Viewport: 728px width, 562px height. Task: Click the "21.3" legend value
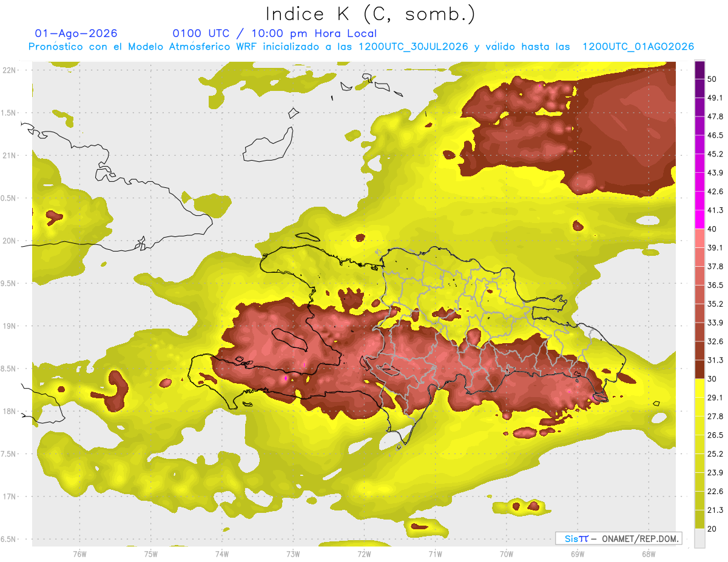[716, 510]
